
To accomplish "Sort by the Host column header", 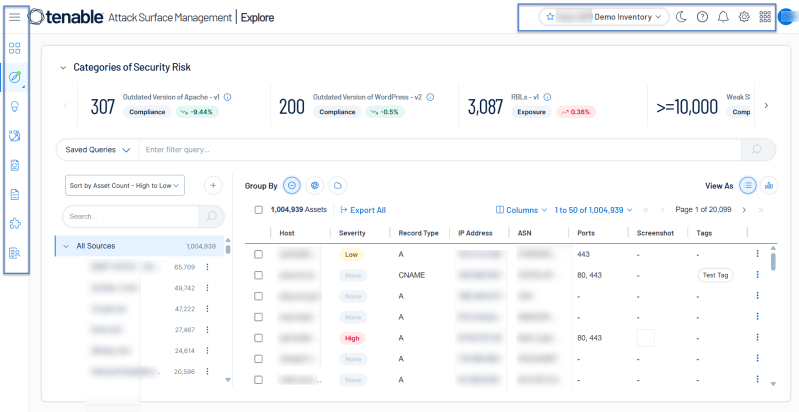I will [287, 233].
